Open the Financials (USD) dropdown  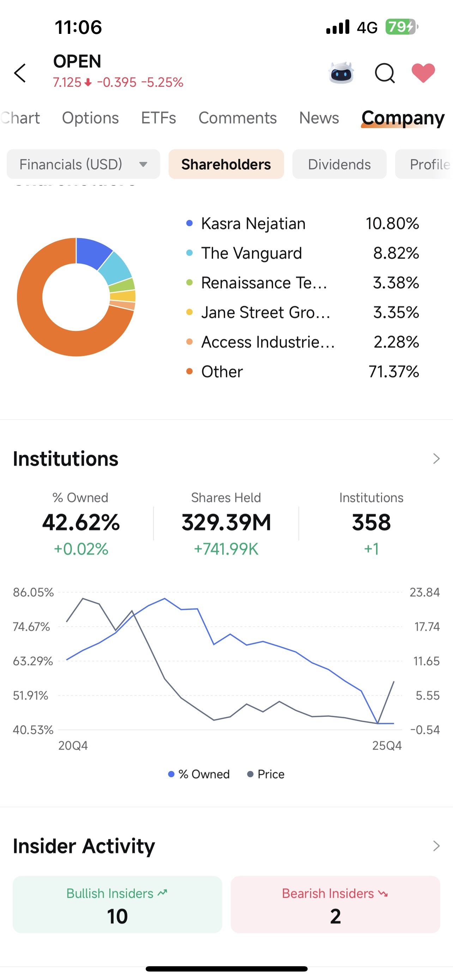tap(83, 164)
